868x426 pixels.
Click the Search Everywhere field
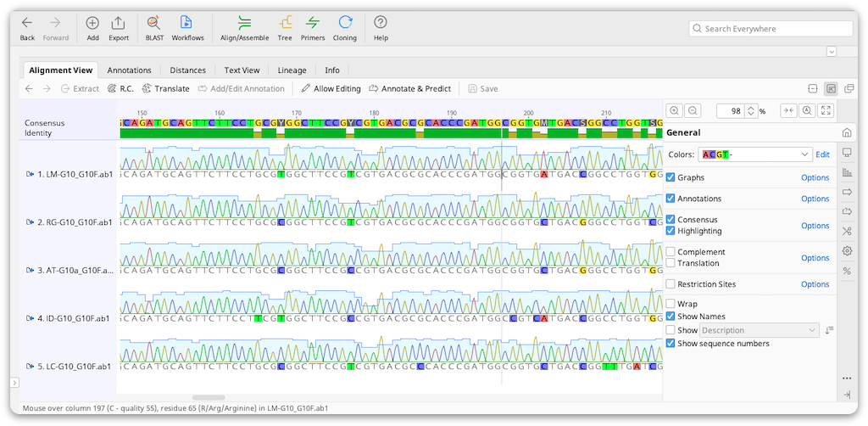click(771, 29)
